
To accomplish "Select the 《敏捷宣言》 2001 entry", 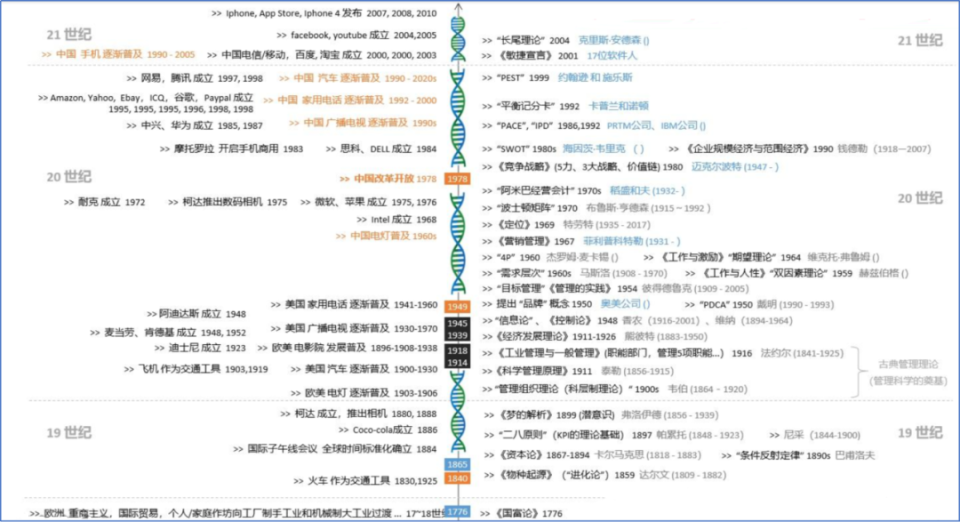I will [x=559, y=56].
